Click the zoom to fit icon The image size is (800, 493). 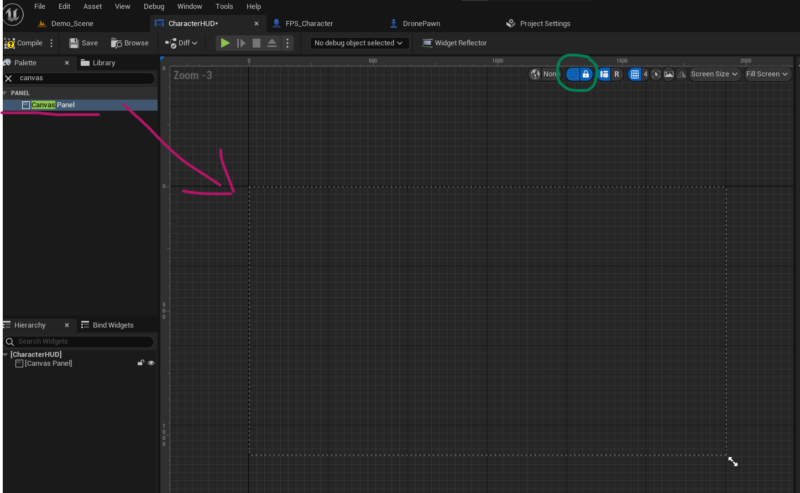tap(656, 75)
